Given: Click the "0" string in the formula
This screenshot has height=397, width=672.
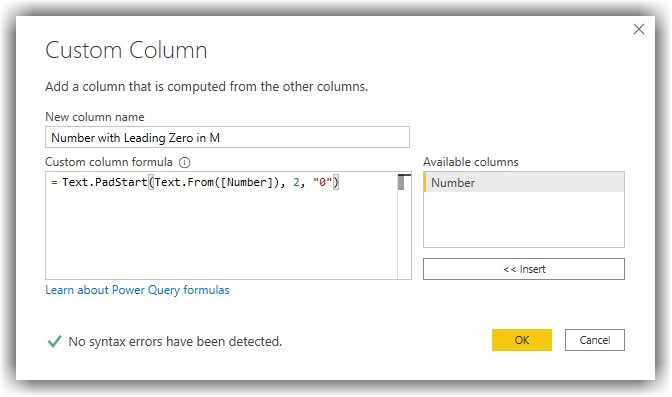Looking at the screenshot, I should [x=323, y=182].
